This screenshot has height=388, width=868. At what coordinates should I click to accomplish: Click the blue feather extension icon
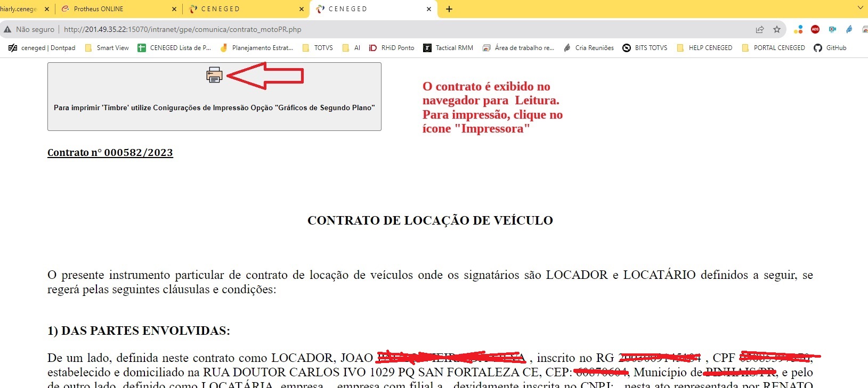click(849, 29)
